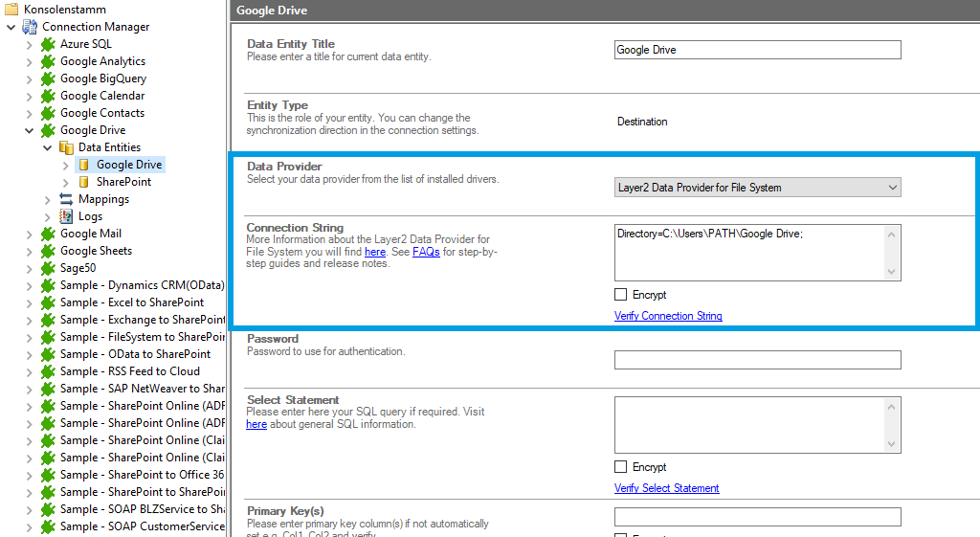Expand the Azure SQL connection node
980x537 pixels.
point(30,44)
